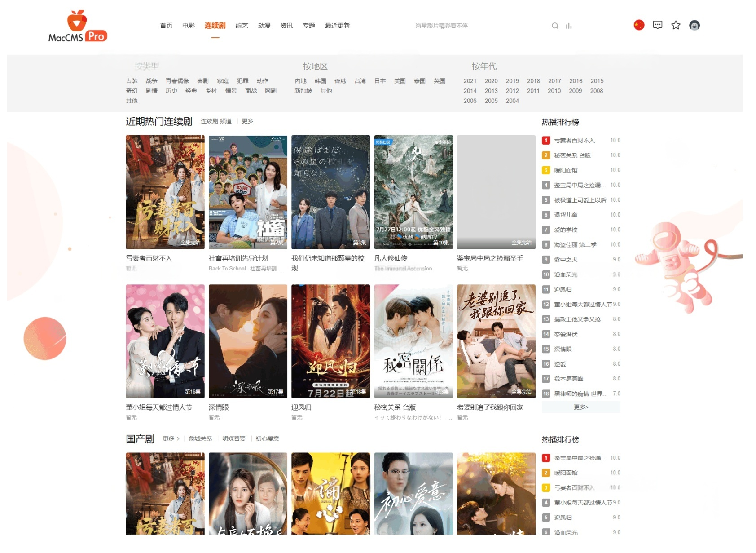This screenshot has height=553, width=756.
Task: Open ranking entry 我本是高峰
Action: 569,379
